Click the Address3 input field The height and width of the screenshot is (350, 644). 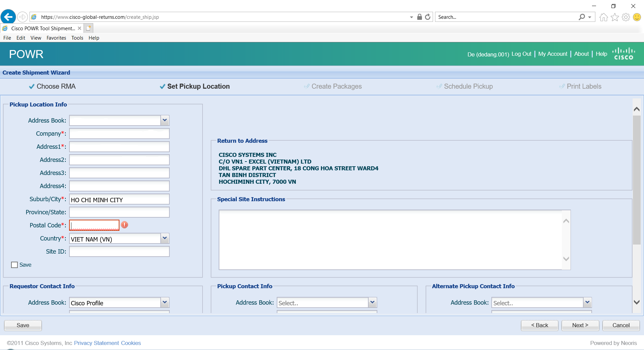[x=119, y=173]
